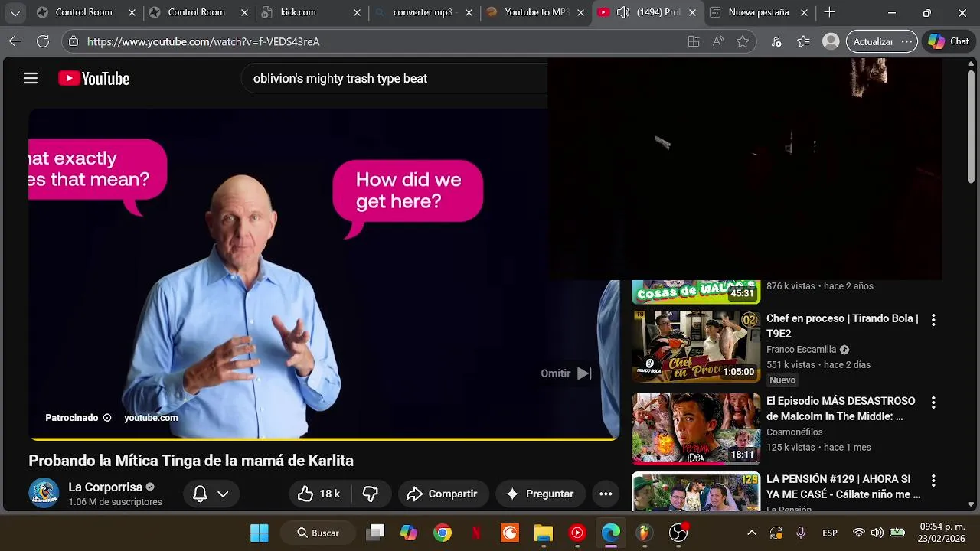The height and width of the screenshot is (551, 980).
Task: Open the taskbar Buscar search box
Action: click(318, 533)
